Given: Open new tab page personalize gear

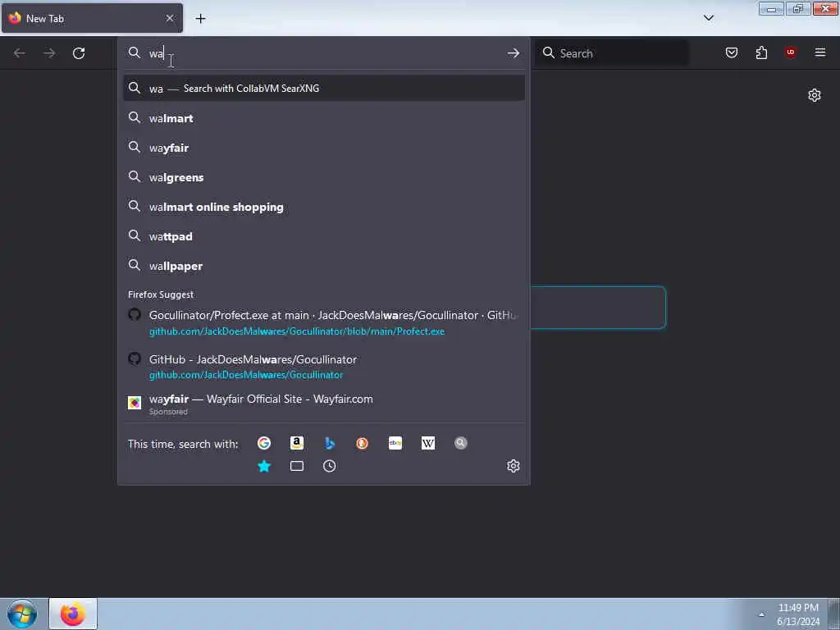Looking at the screenshot, I should pos(815,95).
